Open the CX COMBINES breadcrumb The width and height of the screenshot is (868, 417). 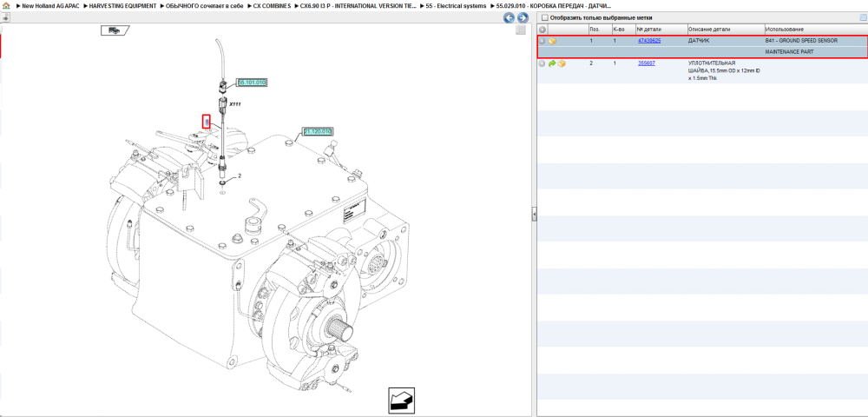272,5
